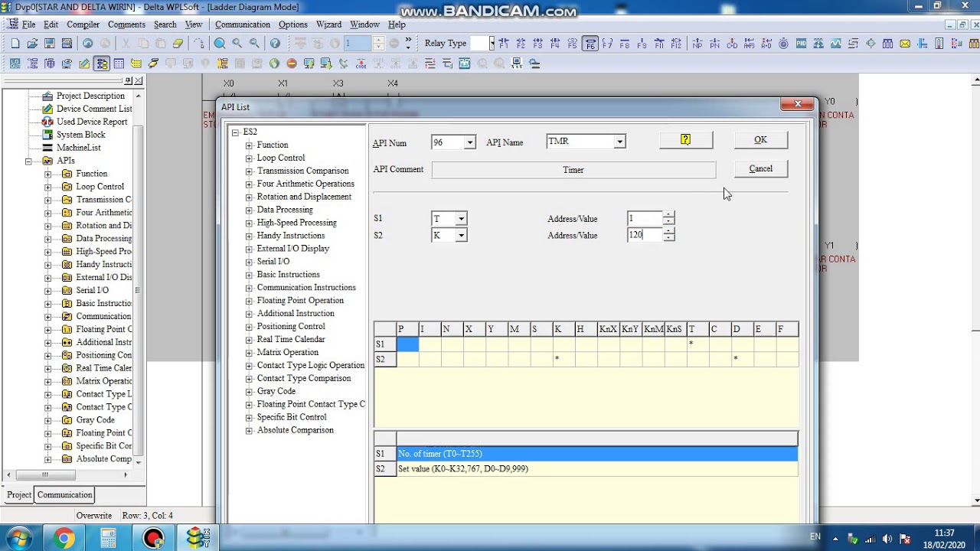Expand the Basic Instructions node in API List
The image size is (980, 551).
pos(249,275)
